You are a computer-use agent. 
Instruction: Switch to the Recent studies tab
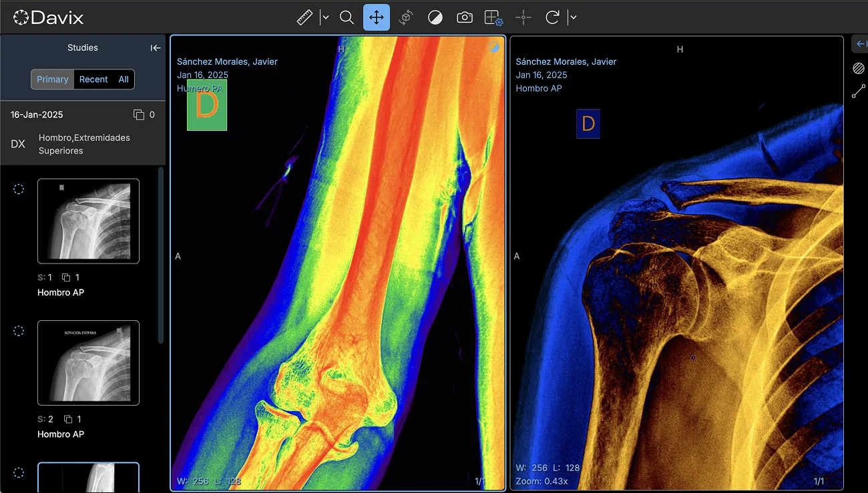tap(93, 79)
